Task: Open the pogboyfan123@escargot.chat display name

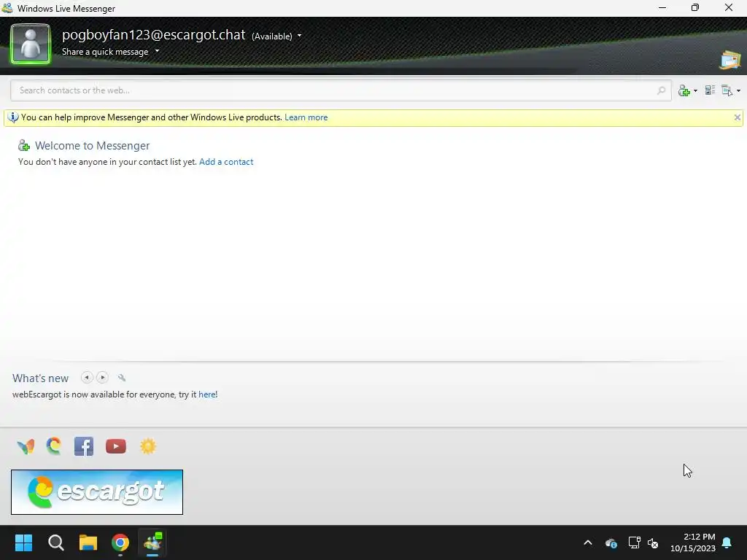Action: point(153,35)
